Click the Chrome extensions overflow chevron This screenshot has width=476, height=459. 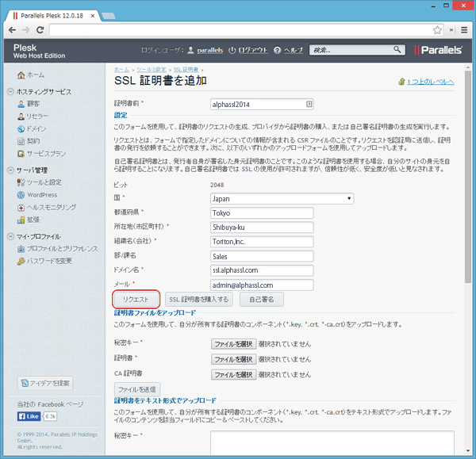point(451,30)
